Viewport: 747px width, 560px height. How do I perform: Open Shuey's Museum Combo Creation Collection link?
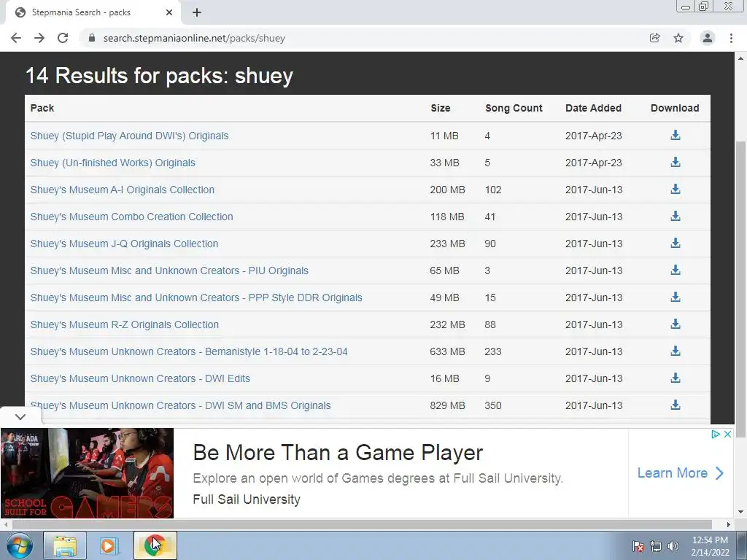pyautogui.click(x=131, y=217)
